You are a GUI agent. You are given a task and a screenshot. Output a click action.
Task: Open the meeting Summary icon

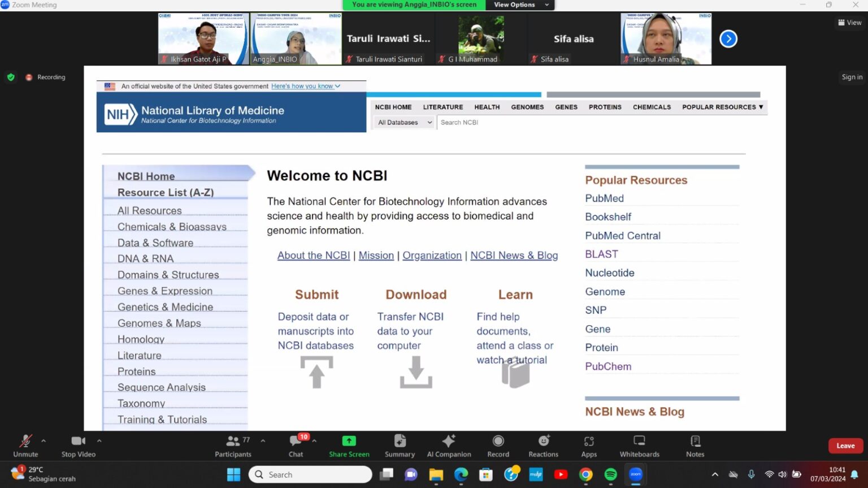click(x=400, y=441)
